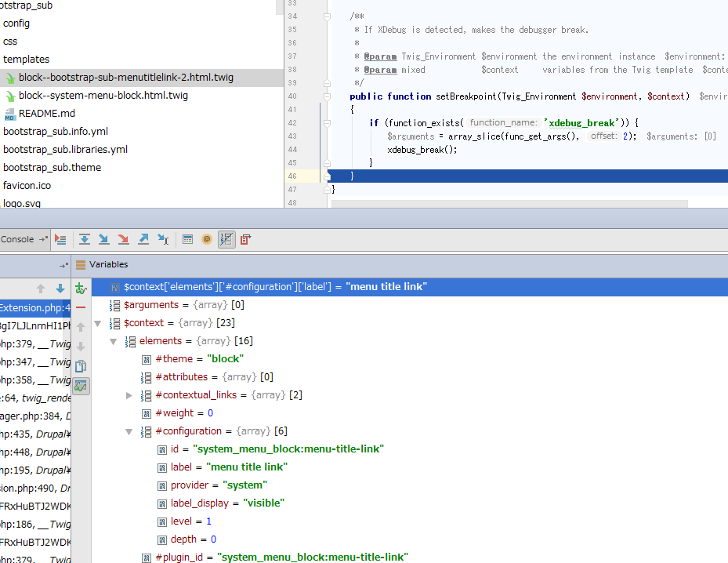Move to next stack frame with down arrow
This screenshot has height=563, width=728.
click(60, 289)
